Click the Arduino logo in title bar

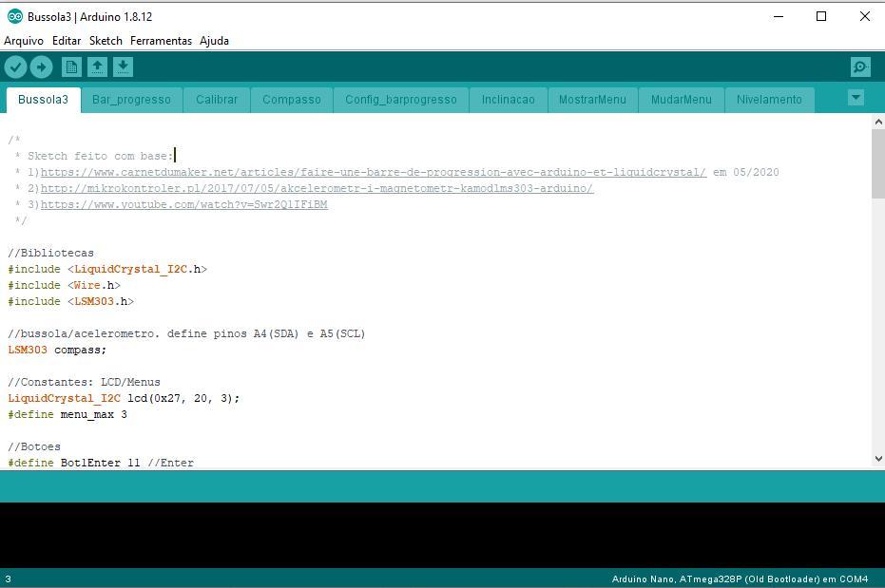point(14,16)
